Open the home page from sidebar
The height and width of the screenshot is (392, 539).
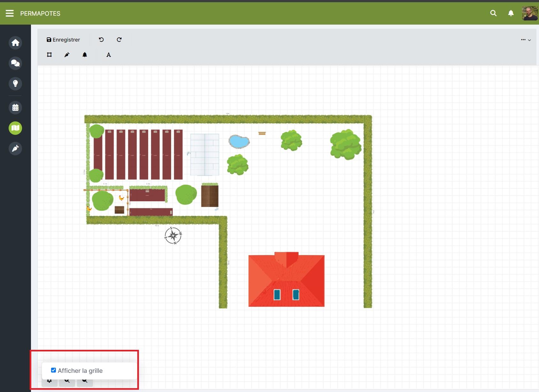pyautogui.click(x=15, y=43)
